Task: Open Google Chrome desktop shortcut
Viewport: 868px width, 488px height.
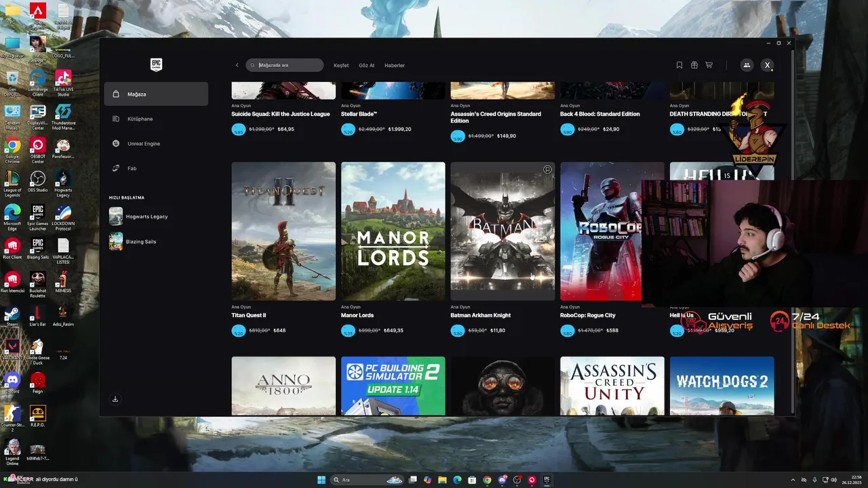Action: coord(12,150)
